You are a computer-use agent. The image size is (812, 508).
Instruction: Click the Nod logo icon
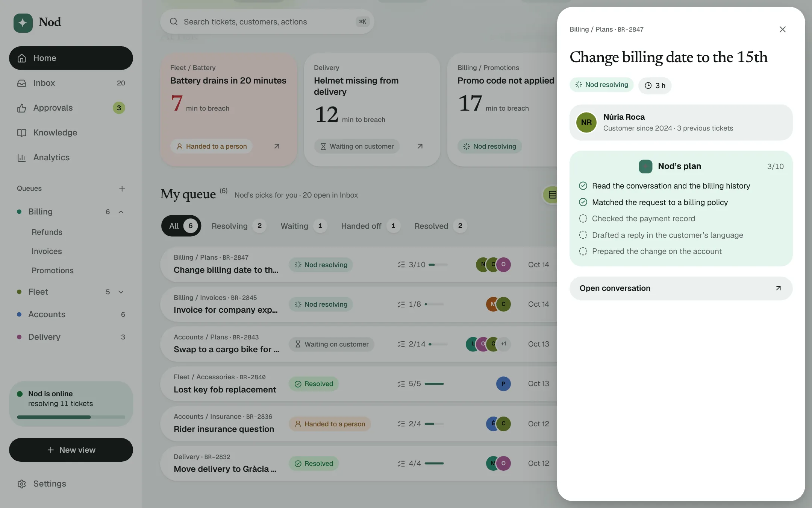23,23
